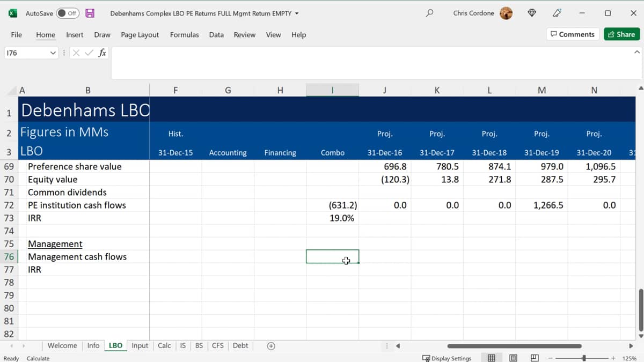Expand the Name Box dropdown arrow

tap(53, 53)
